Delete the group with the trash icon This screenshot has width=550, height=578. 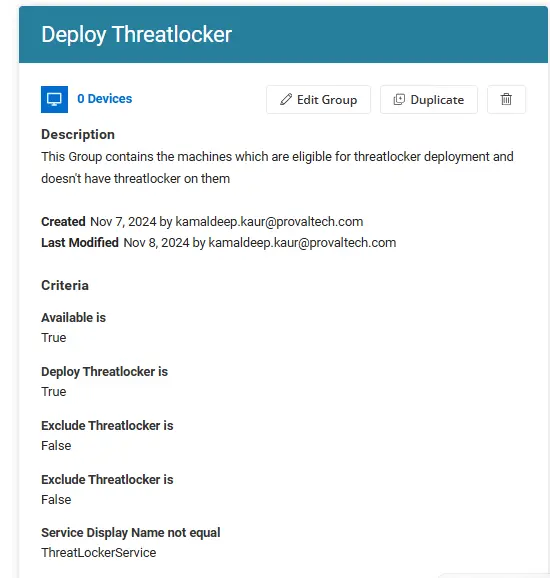pos(506,100)
